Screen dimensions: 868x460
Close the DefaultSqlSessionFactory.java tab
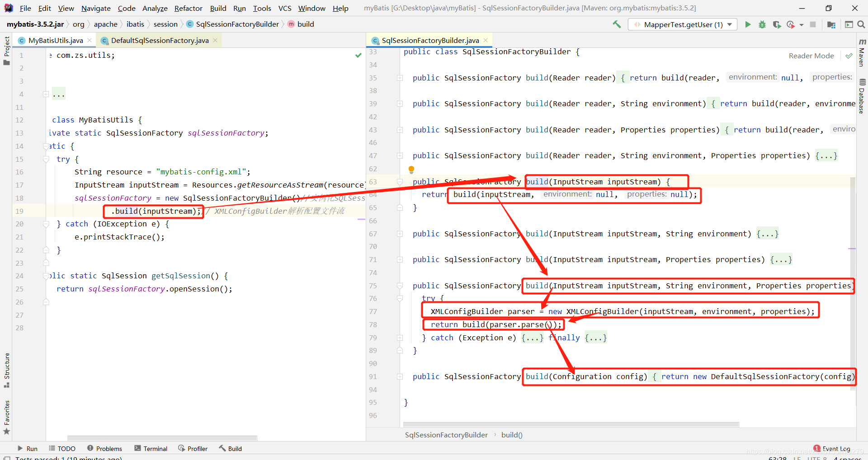point(215,40)
